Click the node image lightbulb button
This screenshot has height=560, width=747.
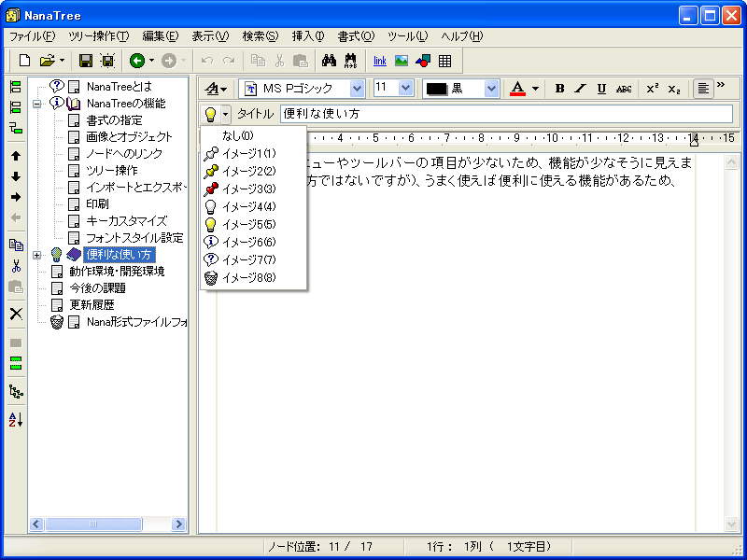[x=211, y=114]
